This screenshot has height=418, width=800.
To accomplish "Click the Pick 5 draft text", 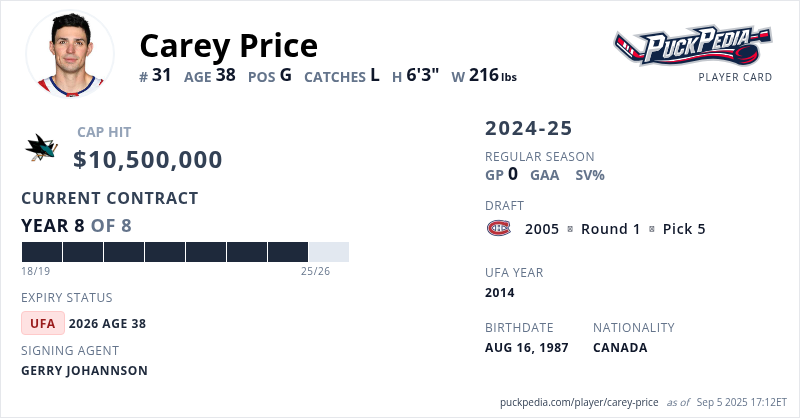I will (x=684, y=229).
